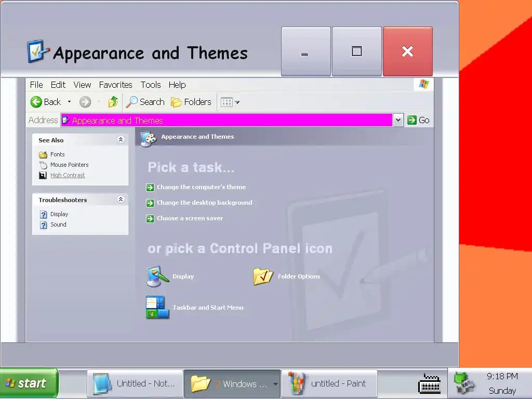Click the Display troubleshooter link
The width and height of the screenshot is (532, 399).
[x=59, y=214]
